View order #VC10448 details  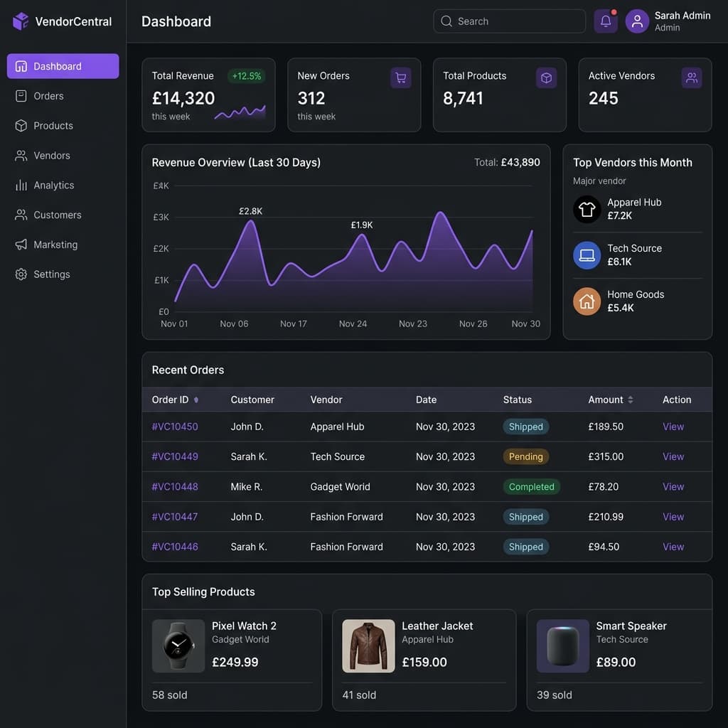pos(673,487)
